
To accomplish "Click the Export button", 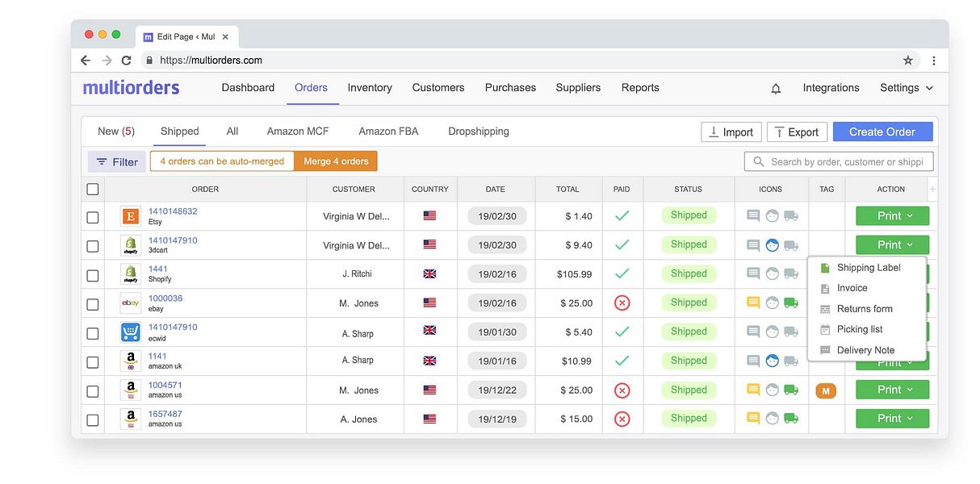I will tap(797, 132).
